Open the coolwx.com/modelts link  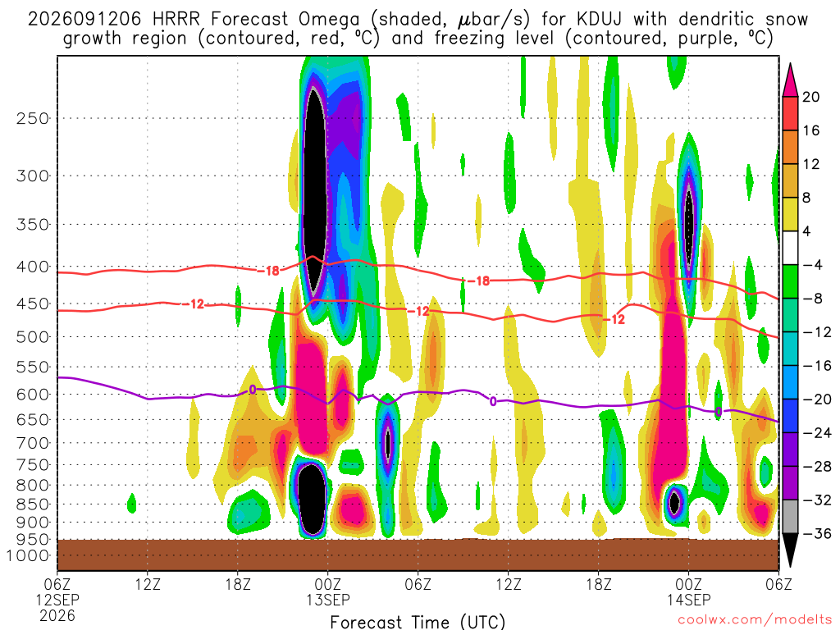[x=755, y=620]
